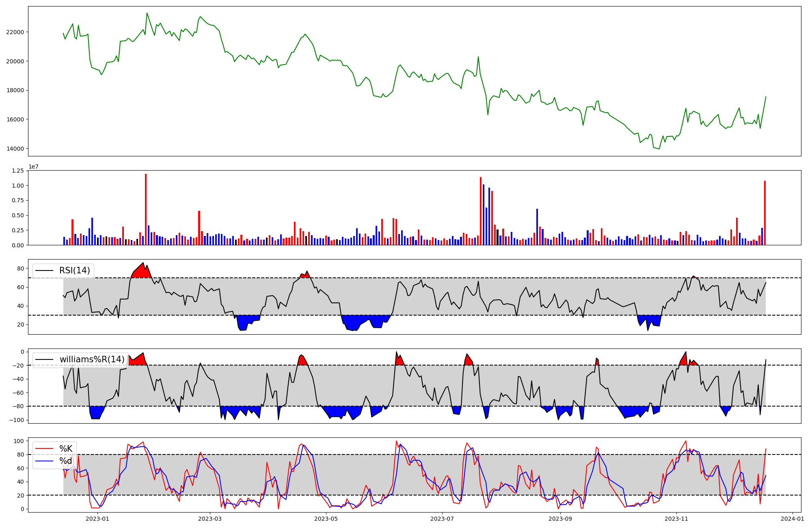Select the 2023-01 x-axis tick label
Viewport: 812px width, 528px height.
tap(97, 519)
